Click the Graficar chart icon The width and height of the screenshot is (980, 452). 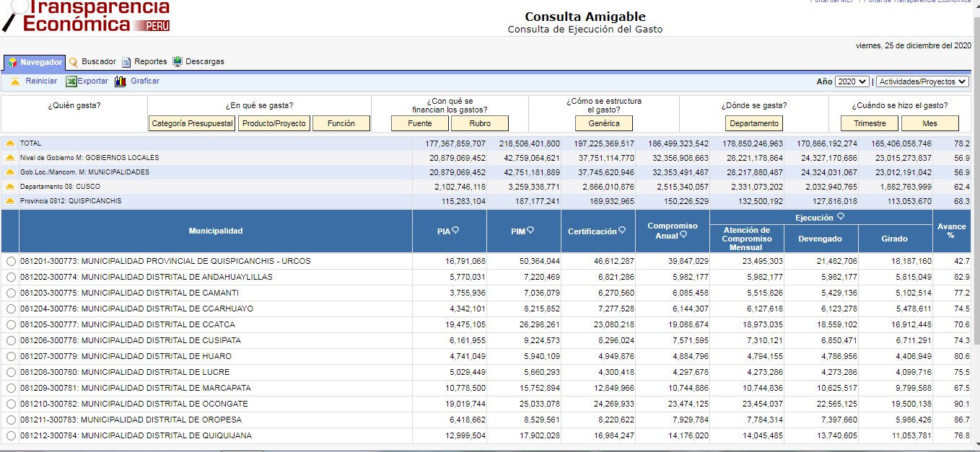[x=121, y=81]
